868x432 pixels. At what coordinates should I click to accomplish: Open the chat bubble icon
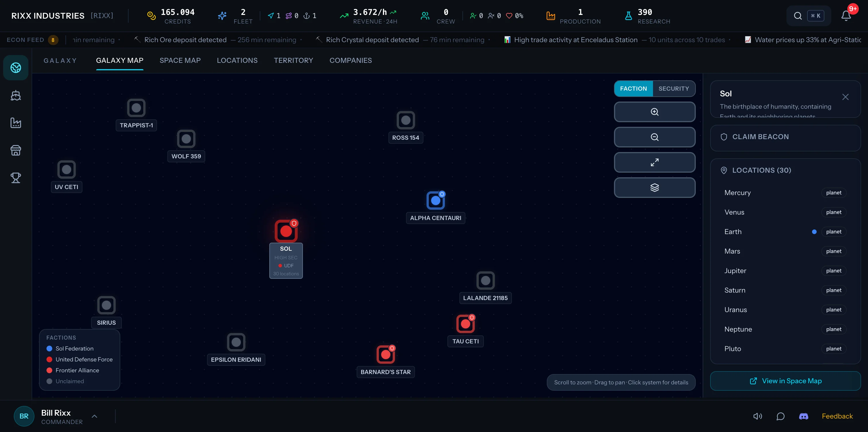[780, 416]
